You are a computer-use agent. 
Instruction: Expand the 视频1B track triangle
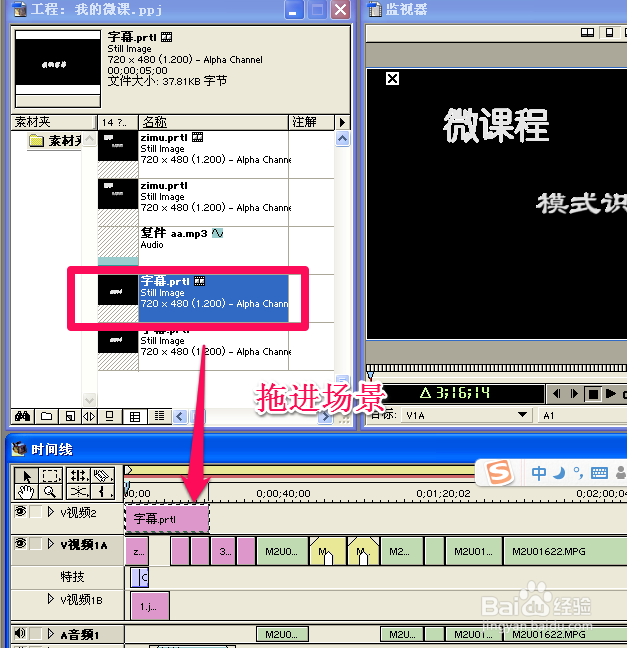(x=50, y=599)
